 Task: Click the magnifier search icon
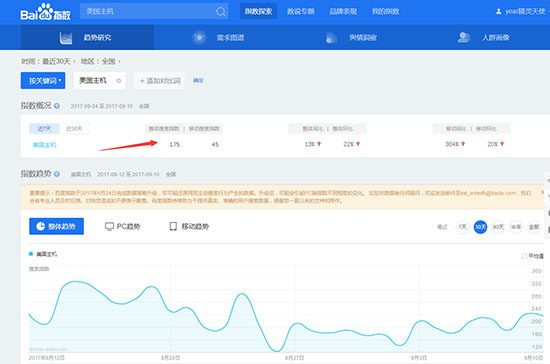point(221,12)
